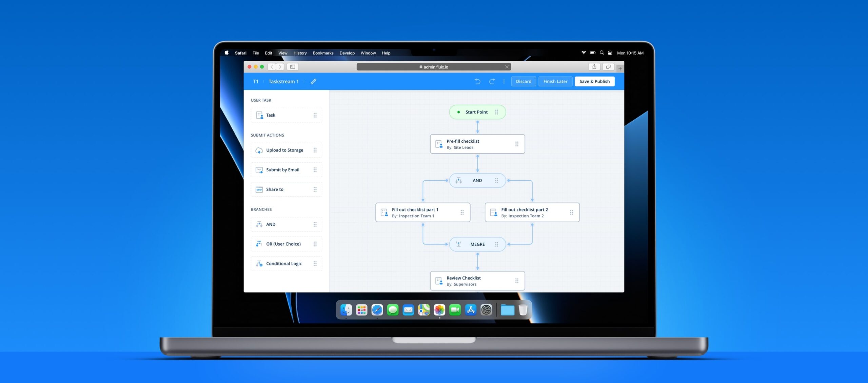
Task: Click the undo arrow icon
Action: tap(477, 81)
